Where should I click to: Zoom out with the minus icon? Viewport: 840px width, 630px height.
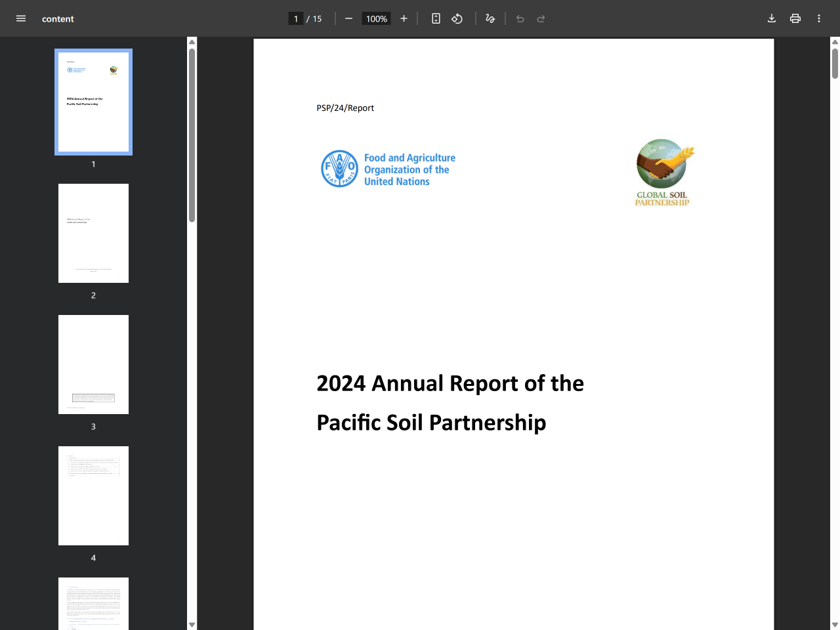(x=348, y=18)
